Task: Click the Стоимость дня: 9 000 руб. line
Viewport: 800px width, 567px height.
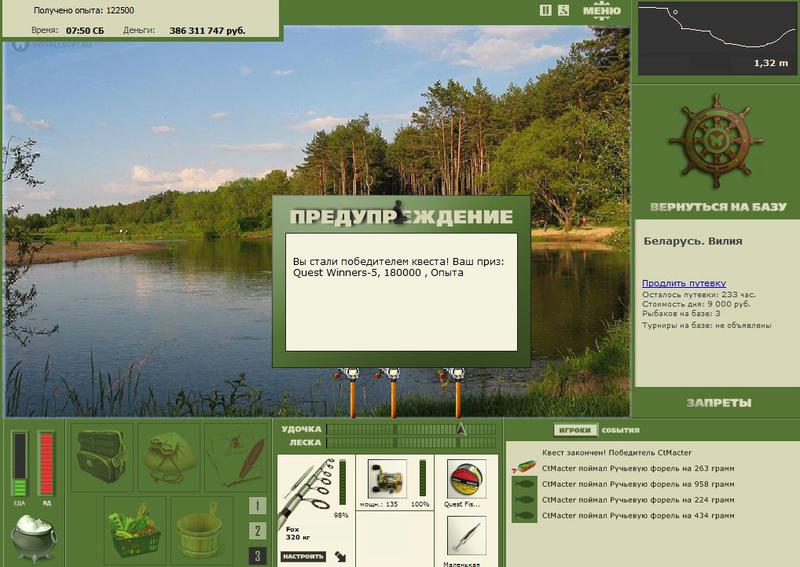Action: 696,304
